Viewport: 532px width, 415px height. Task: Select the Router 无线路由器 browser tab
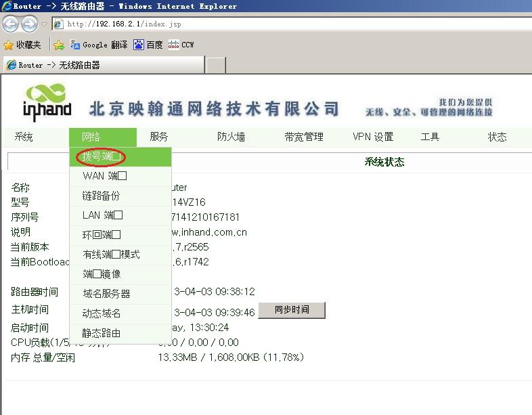(x=102, y=65)
